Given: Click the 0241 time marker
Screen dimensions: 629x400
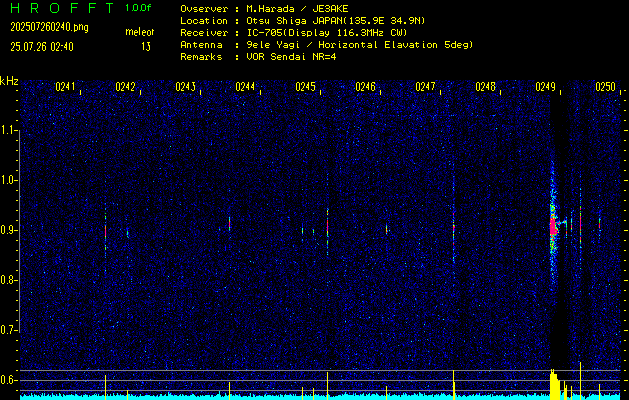Looking at the screenshot, I should point(66,87).
